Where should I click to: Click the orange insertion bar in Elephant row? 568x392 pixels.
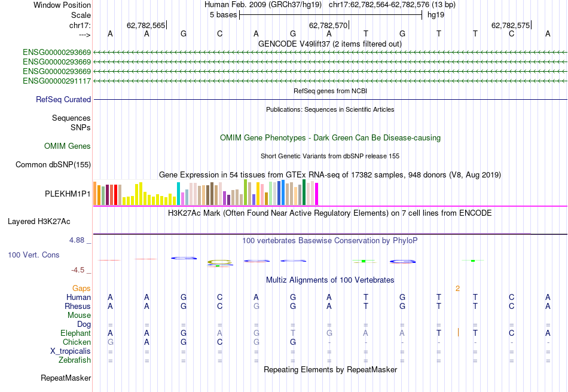click(x=458, y=332)
